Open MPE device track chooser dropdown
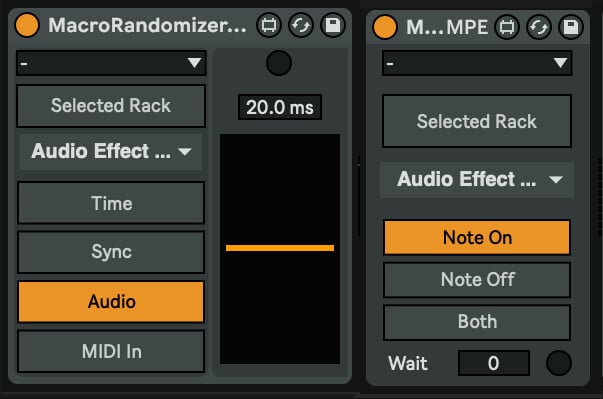 pos(477,63)
